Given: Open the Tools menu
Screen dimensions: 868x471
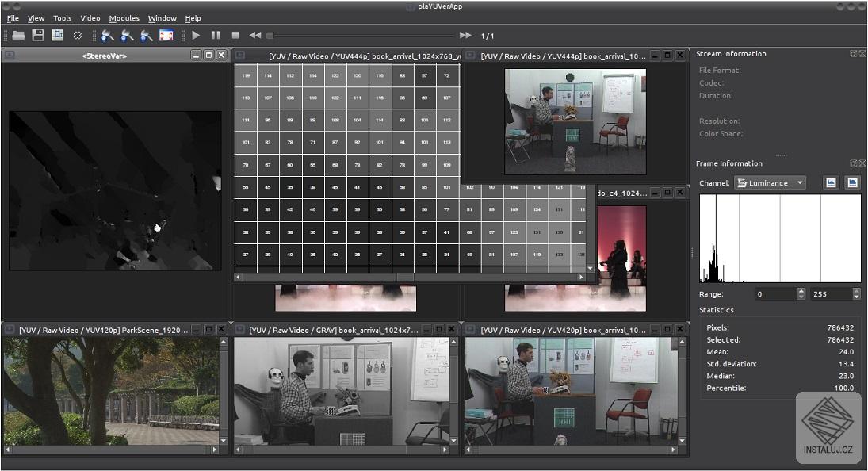Looking at the screenshot, I should [x=62, y=18].
